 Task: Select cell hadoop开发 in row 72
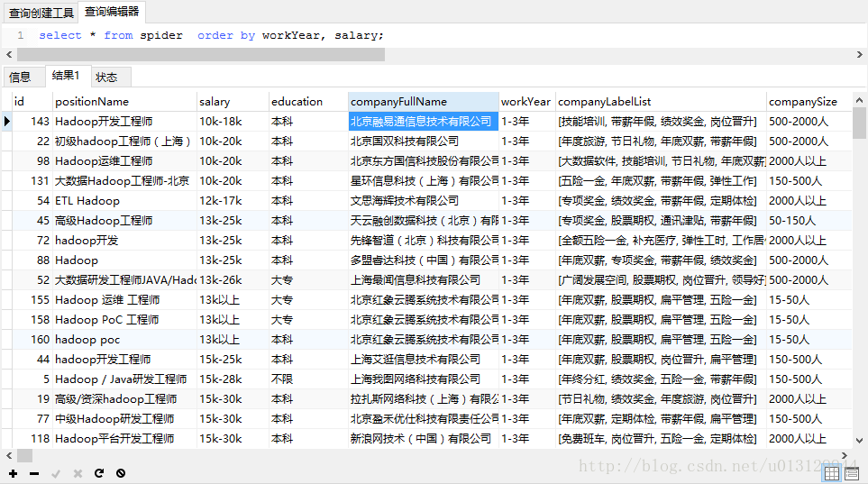pos(124,241)
